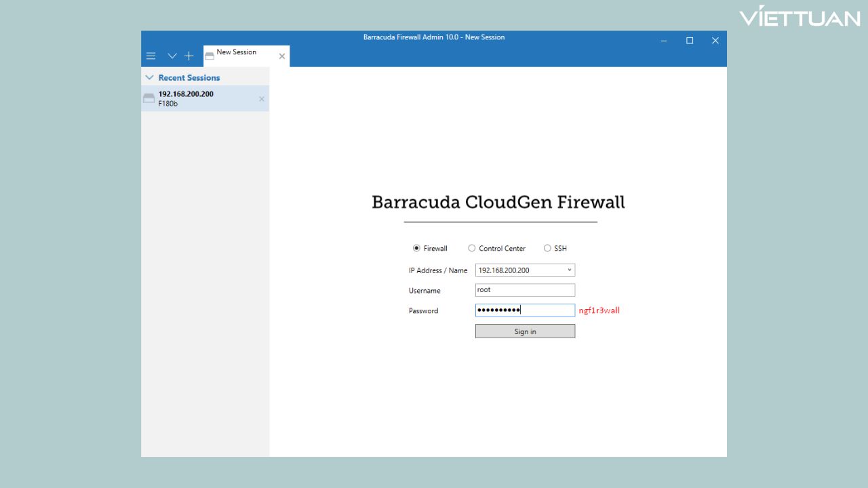Screen dimensions: 868x488
Task: Focus the Username input field
Action: [525, 289]
